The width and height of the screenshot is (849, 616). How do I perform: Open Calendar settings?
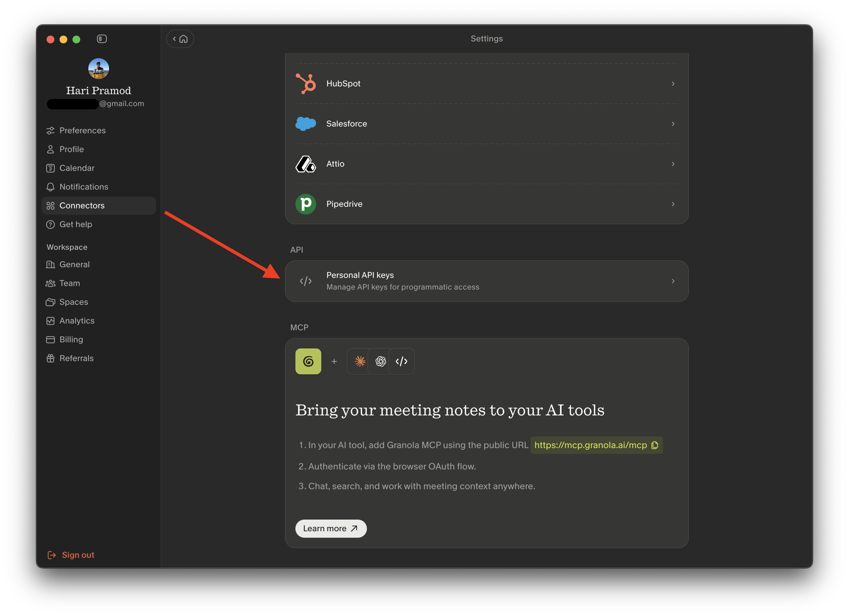tap(98, 168)
